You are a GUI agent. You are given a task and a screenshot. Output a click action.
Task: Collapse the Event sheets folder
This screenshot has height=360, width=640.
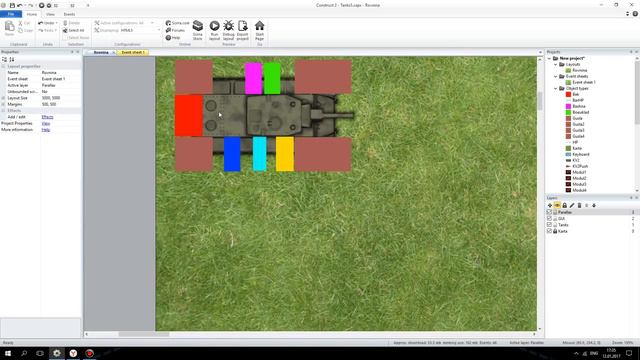pyautogui.click(x=556, y=76)
